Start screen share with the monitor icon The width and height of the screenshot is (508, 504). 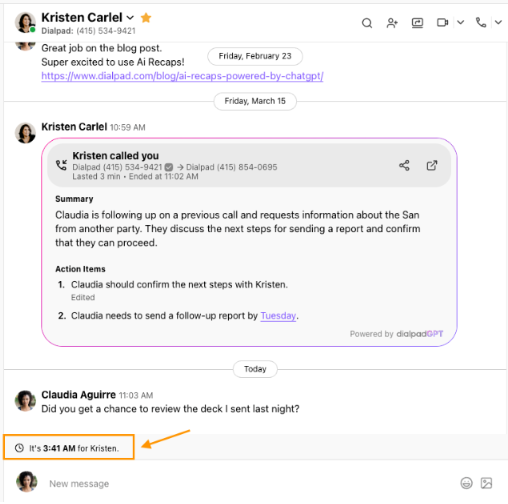click(417, 23)
